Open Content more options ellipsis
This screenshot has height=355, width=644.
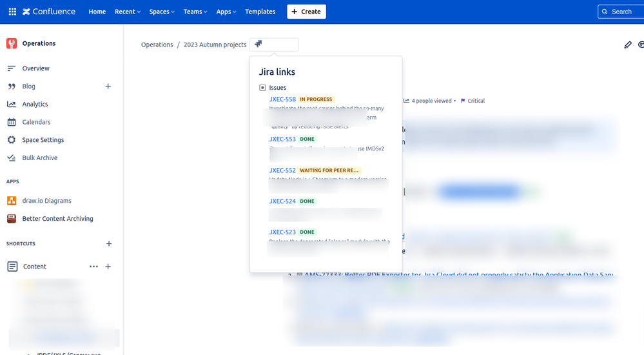(93, 267)
